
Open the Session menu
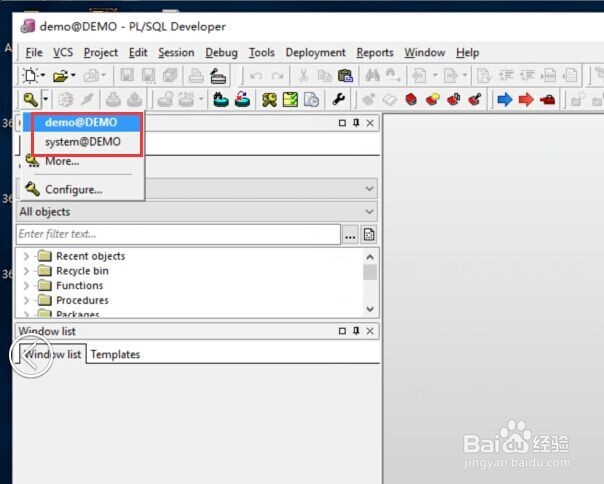pyautogui.click(x=176, y=52)
